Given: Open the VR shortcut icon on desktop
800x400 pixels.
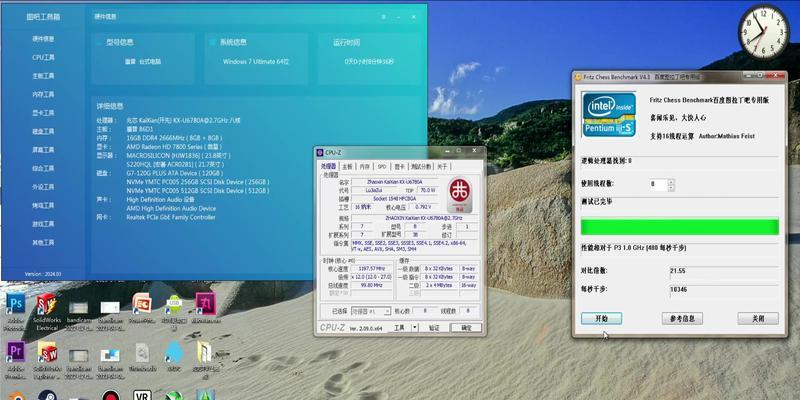Looking at the screenshot, I should [x=142, y=395].
